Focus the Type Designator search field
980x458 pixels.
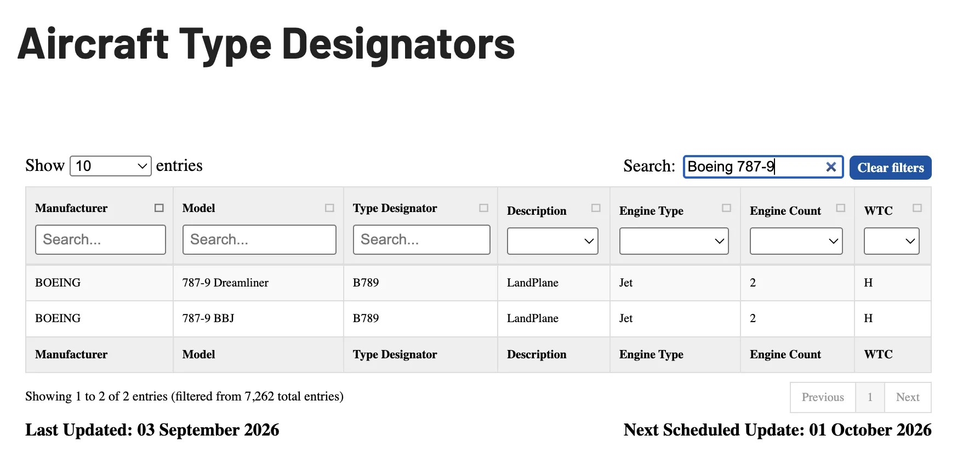(421, 239)
